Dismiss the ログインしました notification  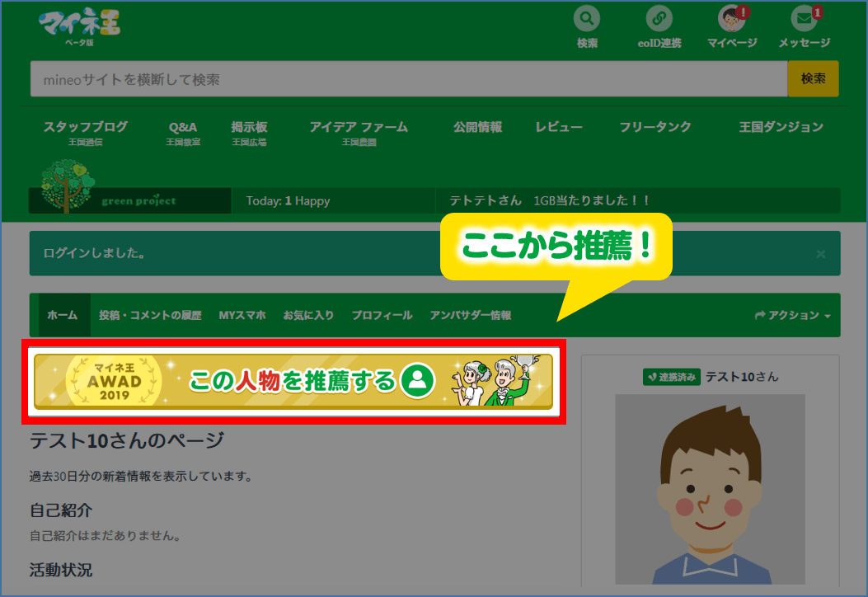[x=820, y=254]
